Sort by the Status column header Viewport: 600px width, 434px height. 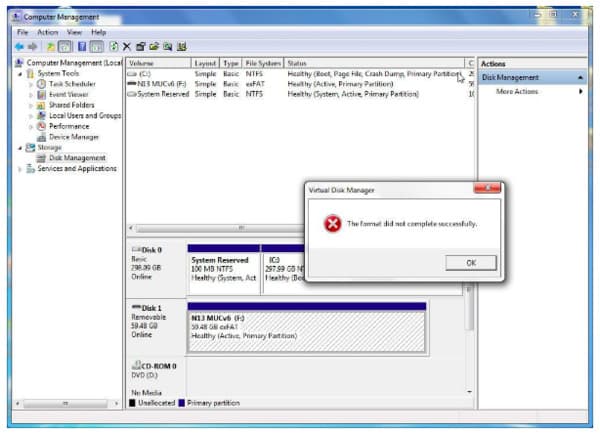[374, 63]
